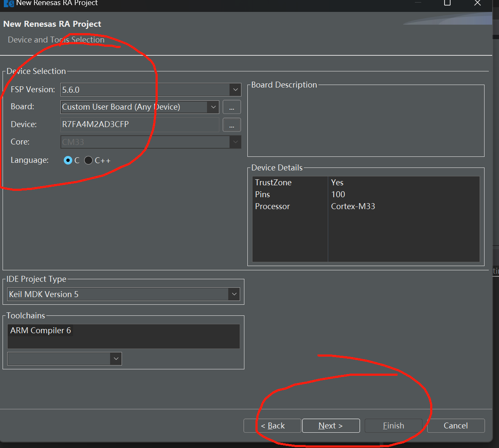Click the Pins value 100

click(x=338, y=194)
